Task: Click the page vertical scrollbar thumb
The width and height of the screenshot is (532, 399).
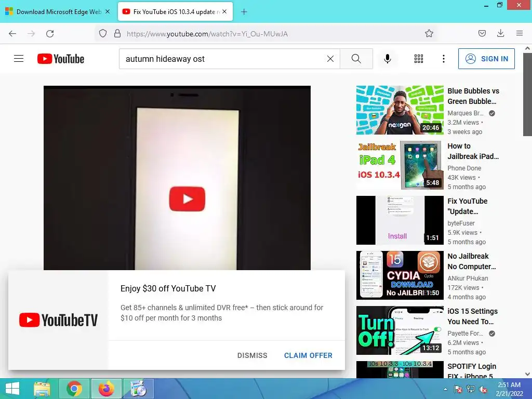Action: point(527,95)
